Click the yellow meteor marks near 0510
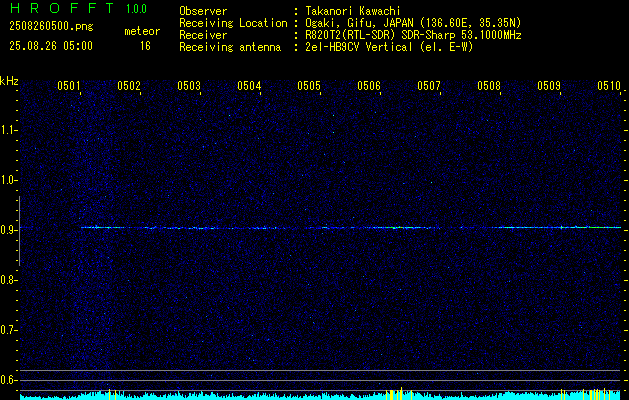 point(598,394)
